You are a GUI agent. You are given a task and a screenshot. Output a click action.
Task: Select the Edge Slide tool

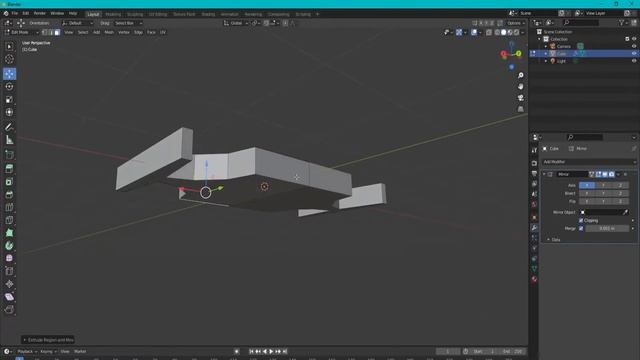[9, 271]
